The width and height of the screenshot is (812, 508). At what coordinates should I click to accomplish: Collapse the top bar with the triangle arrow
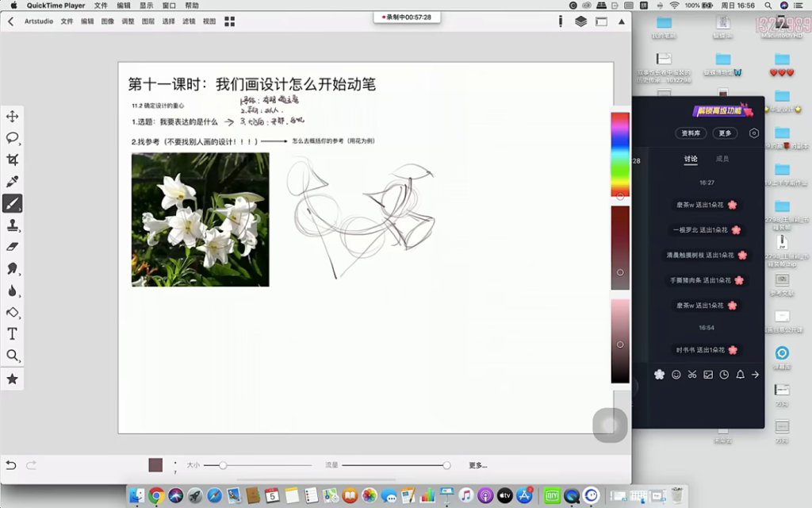click(621, 21)
